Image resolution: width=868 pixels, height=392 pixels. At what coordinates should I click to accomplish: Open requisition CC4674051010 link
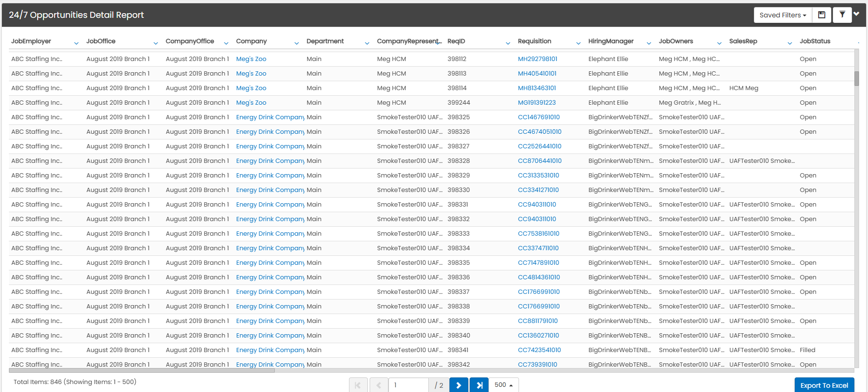(540, 132)
